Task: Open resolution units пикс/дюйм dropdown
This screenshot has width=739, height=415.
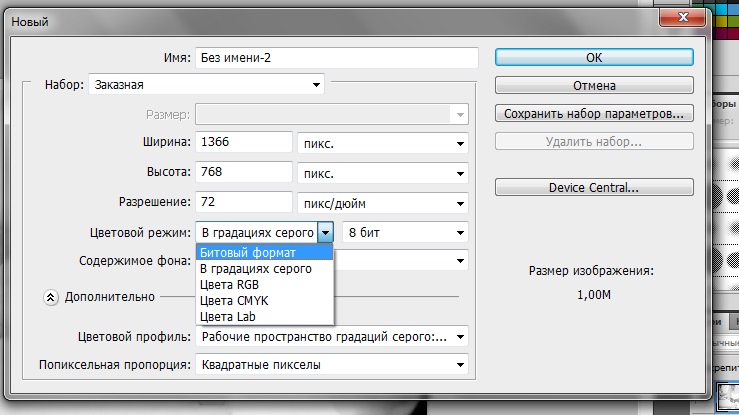Action: 383,203
